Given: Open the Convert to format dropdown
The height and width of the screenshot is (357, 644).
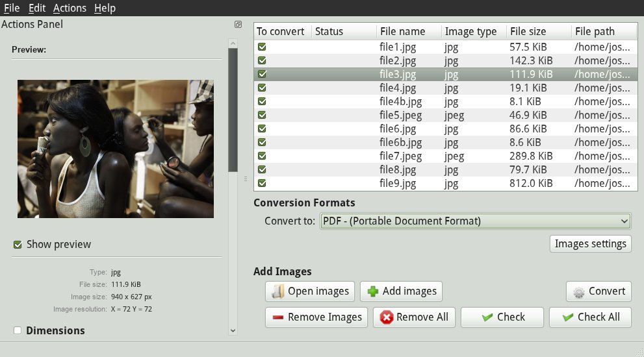Looking at the screenshot, I should tap(476, 221).
